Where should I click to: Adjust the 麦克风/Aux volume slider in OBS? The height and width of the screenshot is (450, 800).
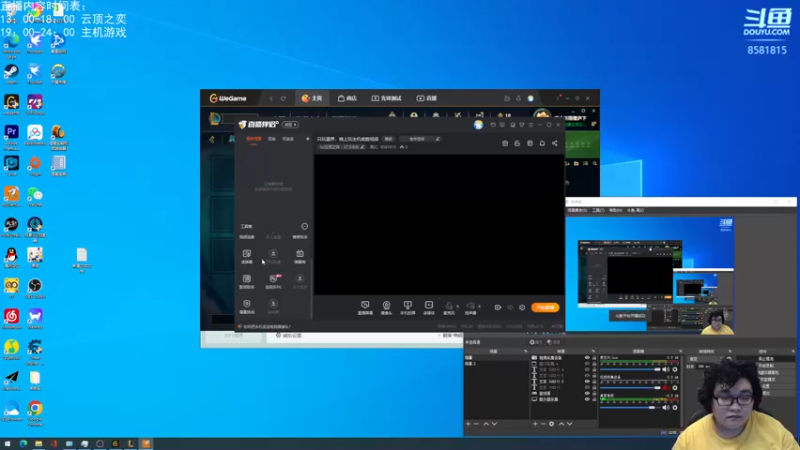tap(630, 369)
